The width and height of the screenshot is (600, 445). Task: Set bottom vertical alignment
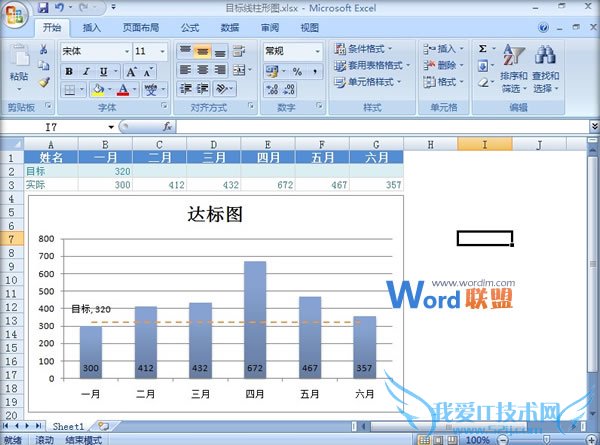tap(220, 51)
